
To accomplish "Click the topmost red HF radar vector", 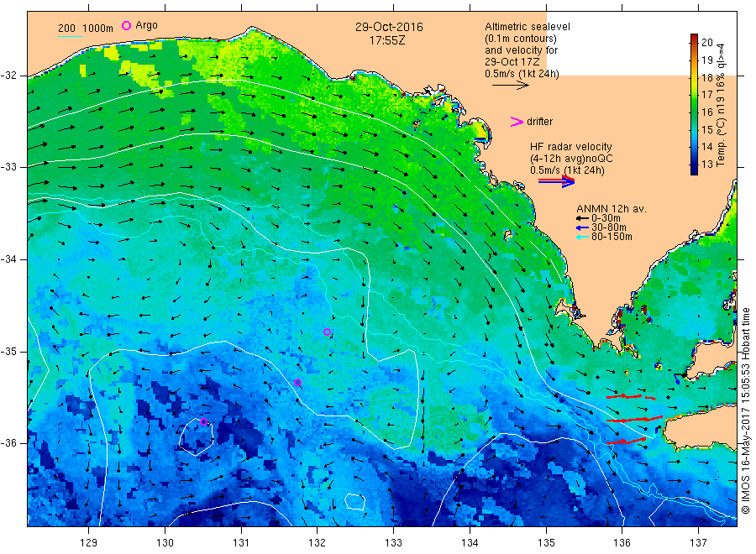I will tap(631, 397).
